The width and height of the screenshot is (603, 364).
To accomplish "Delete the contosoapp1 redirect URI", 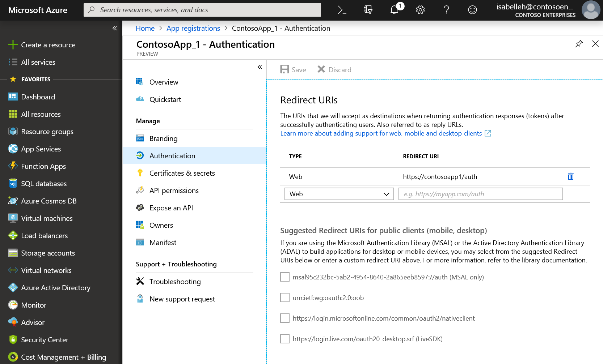I will pyautogui.click(x=571, y=176).
